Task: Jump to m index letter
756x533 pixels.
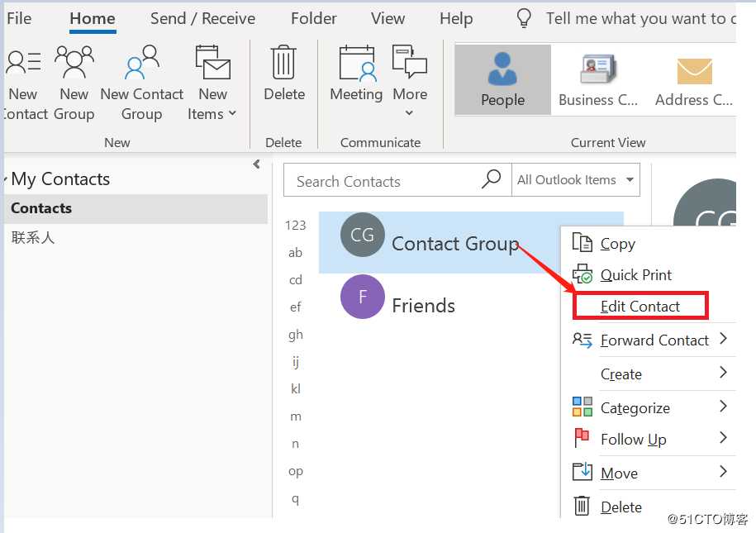Action: pos(295,416)
